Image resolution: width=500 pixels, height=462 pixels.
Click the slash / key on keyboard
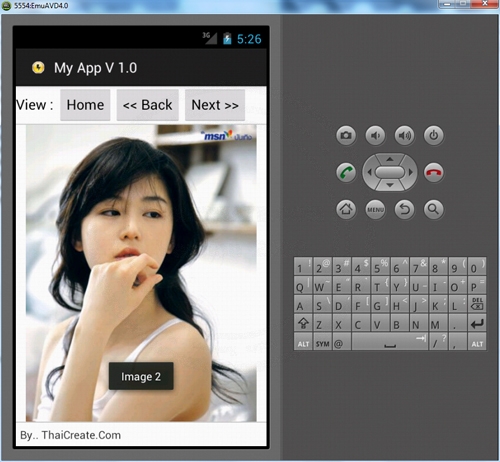(x=438, y=342)
